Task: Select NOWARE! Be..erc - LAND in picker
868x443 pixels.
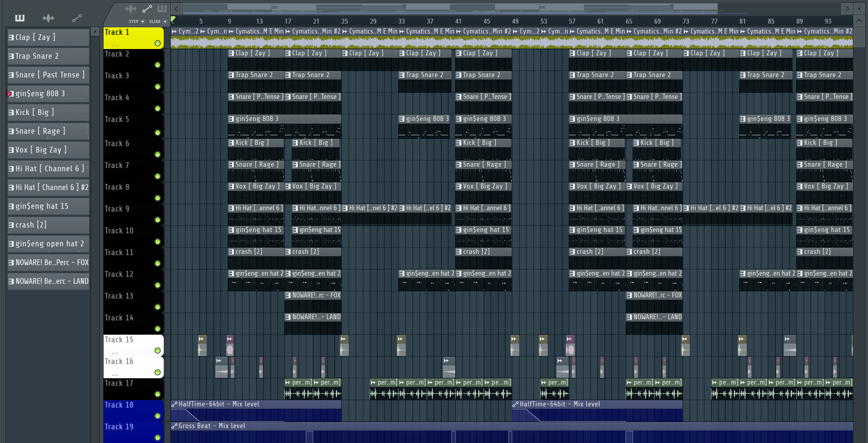Action: pyautogui.click(x=48, y=281)
